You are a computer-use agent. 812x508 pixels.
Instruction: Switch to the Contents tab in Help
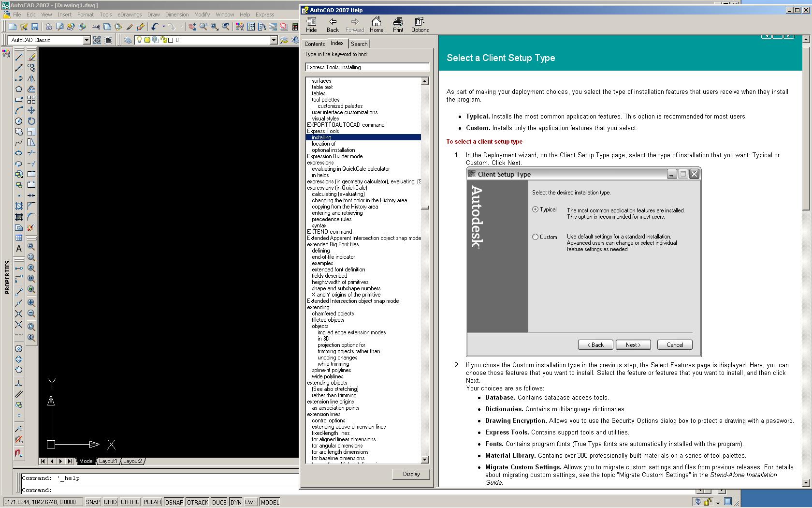tap(315, 44)
